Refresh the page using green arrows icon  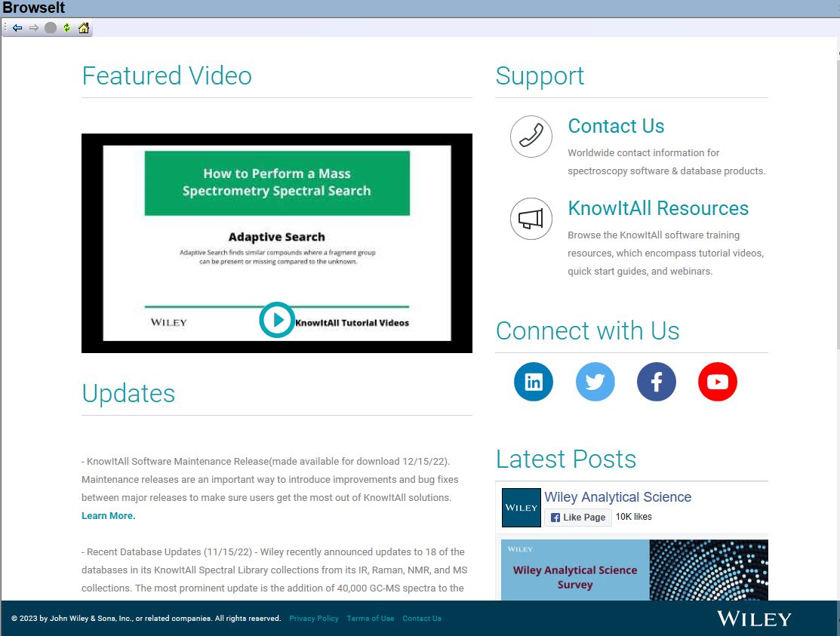pyautogui.click(x=66, y=28)
